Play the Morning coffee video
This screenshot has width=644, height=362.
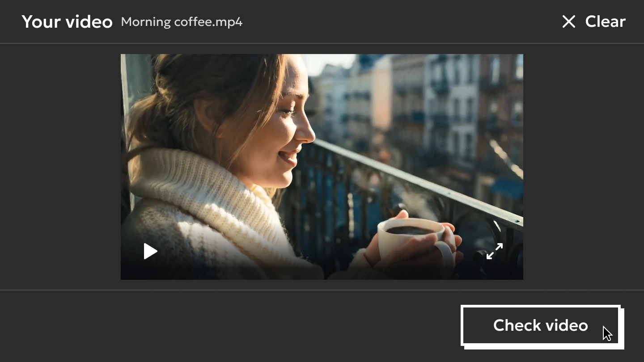tap(150, 251)
